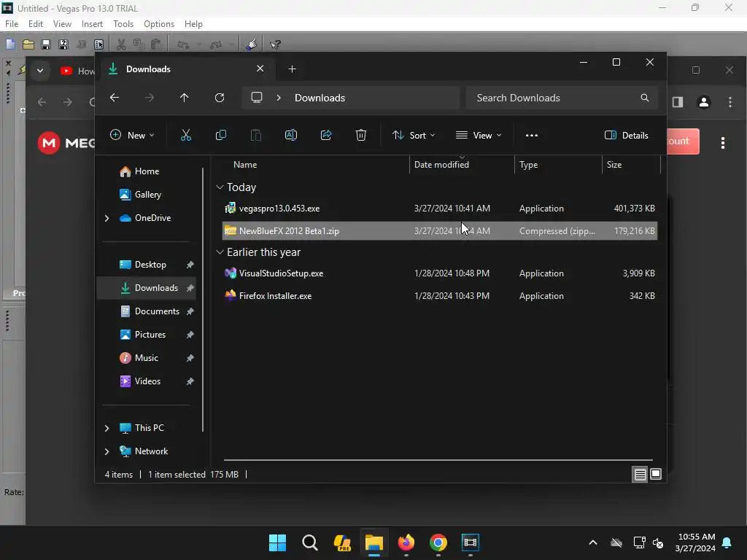Open the Vegas Insert menu
The width and height of the screenshot is (747, 560).
tap(92, 24)
